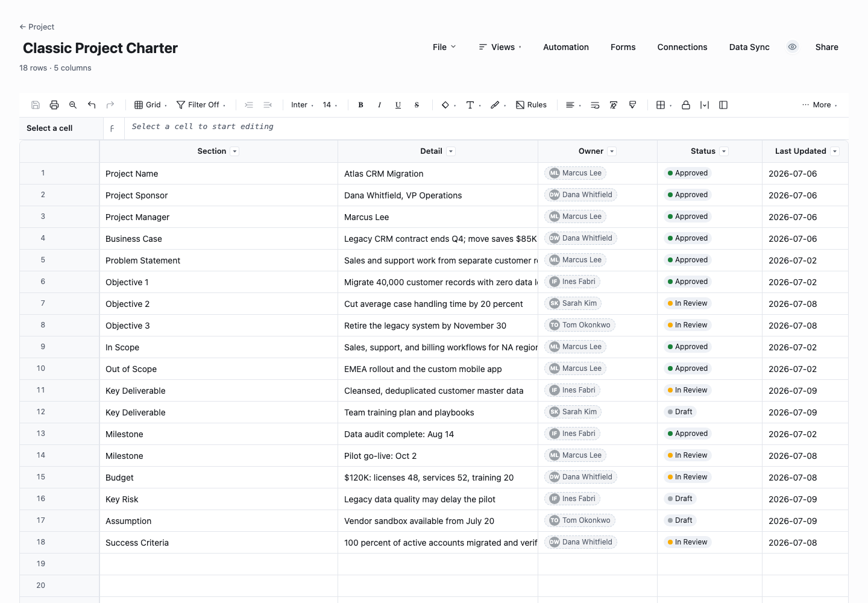Select the Problem Statement cell
This screenshot has height=603, width=868.
tap(219, 260)
